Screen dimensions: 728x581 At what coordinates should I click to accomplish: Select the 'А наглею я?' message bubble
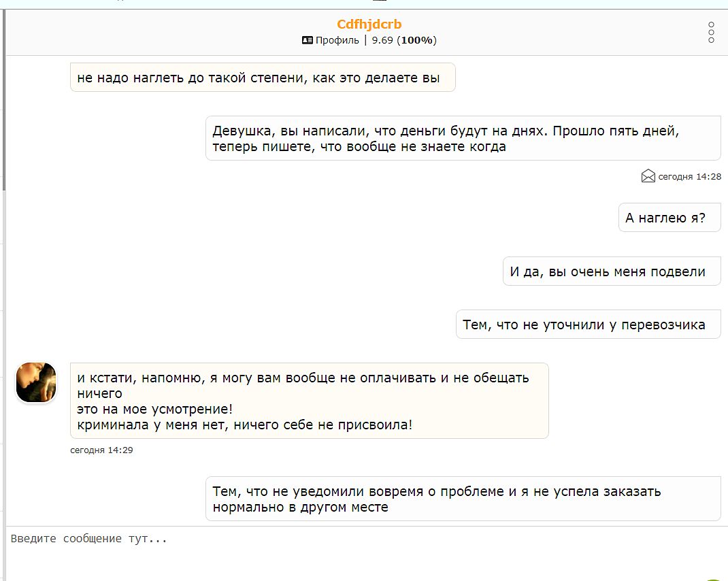point(669,218)
